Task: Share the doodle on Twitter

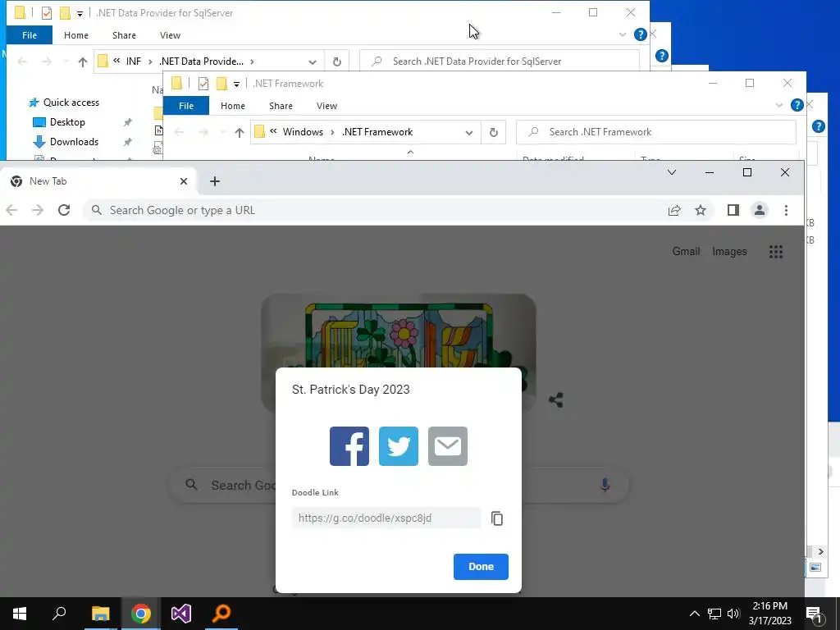Action: tap(399, 446)
